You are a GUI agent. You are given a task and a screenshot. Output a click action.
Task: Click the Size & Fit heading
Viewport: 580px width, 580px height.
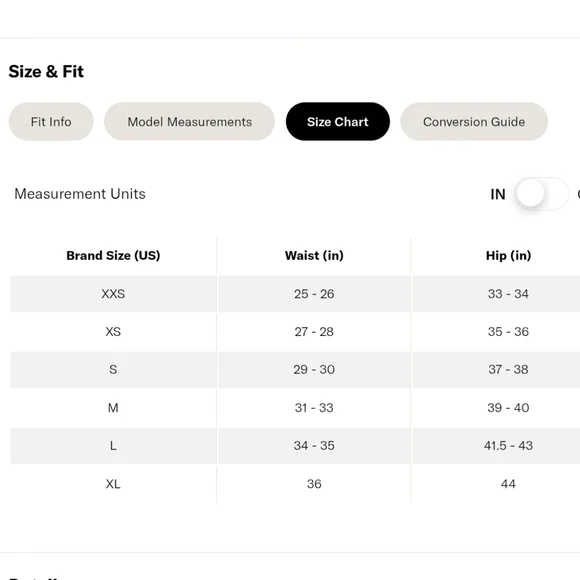46,71
